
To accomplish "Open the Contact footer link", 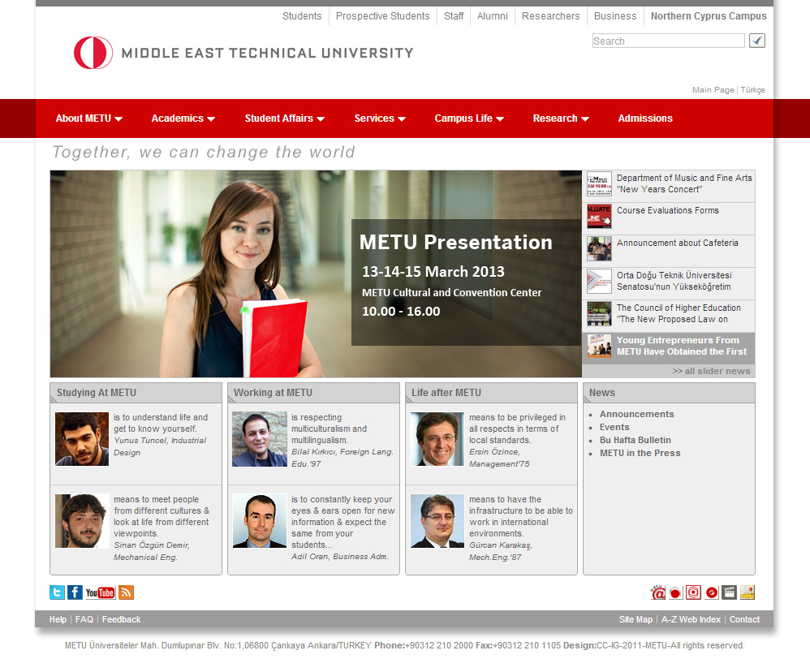I will [x=744, y=619].
